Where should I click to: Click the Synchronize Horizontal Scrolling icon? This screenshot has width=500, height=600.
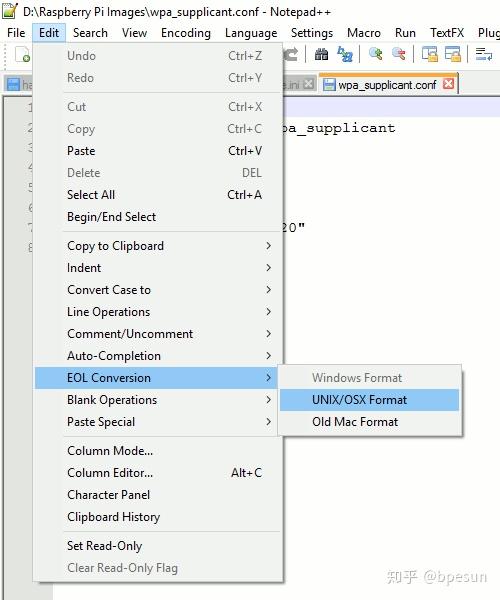click(453, 54)
